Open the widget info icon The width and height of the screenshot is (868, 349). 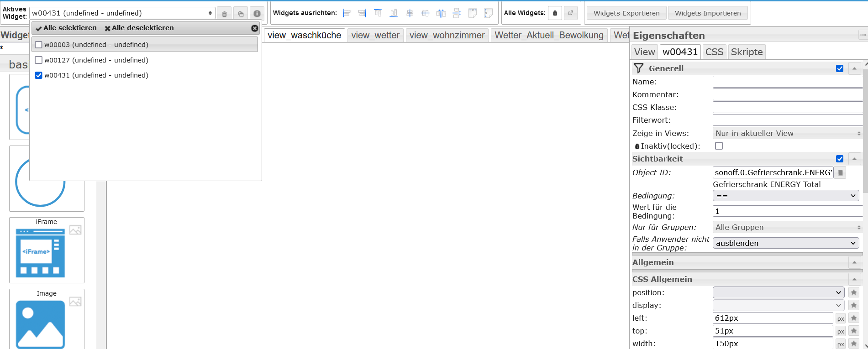click(257, 14)
